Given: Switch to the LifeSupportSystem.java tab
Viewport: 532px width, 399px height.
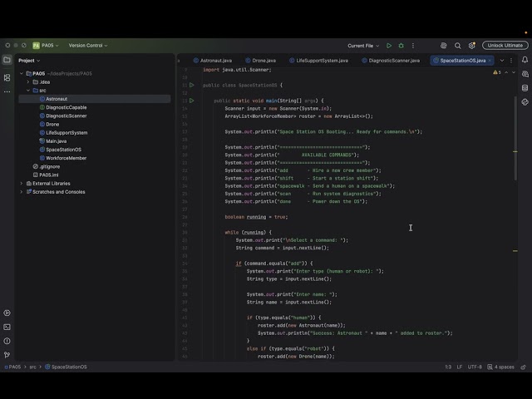Looking at the screenshot, I should point(318,61).
